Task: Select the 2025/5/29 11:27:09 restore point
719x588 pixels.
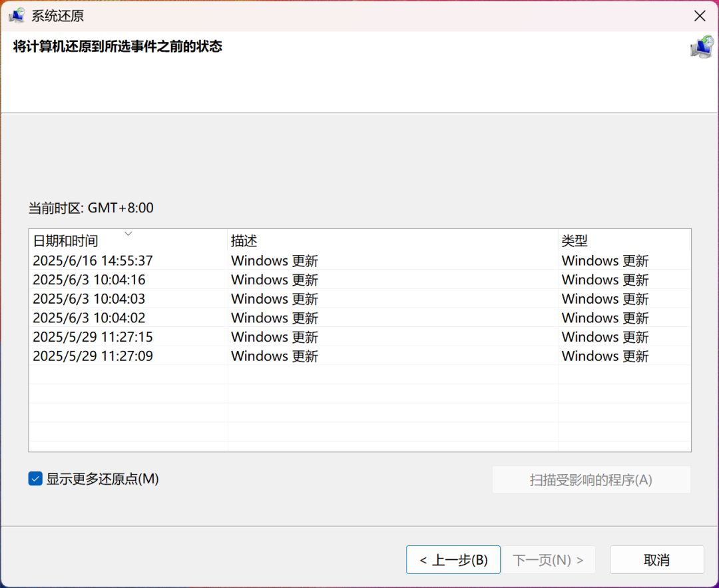Action: 93,356
